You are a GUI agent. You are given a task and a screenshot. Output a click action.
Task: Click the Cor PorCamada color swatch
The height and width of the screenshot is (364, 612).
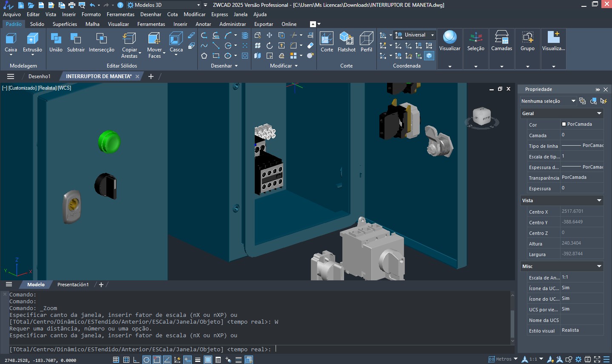point(564,124)
